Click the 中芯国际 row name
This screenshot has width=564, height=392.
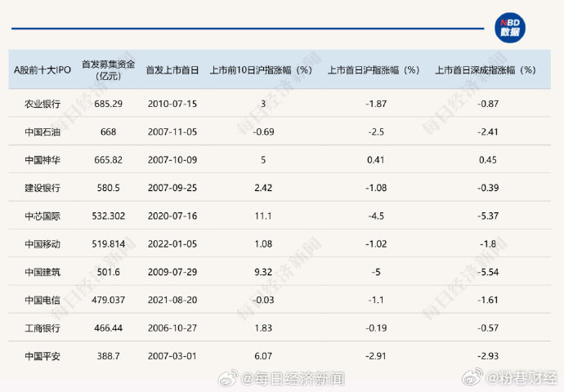(43, 216)
